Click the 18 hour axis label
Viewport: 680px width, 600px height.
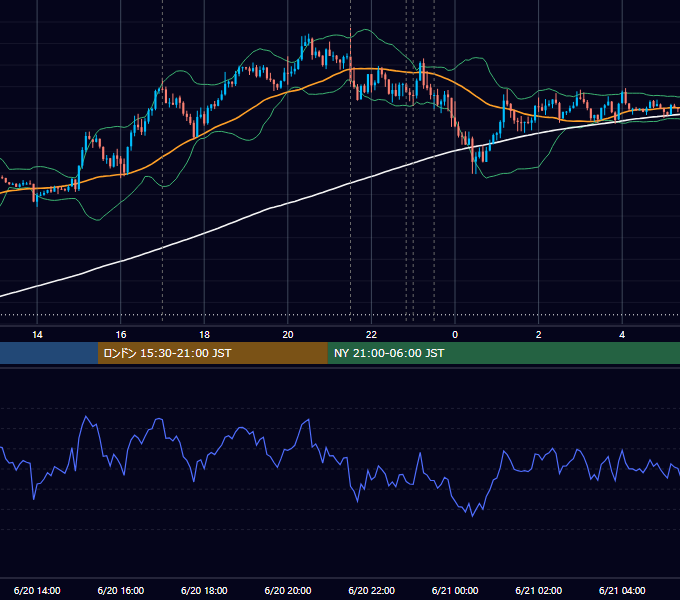204,335
